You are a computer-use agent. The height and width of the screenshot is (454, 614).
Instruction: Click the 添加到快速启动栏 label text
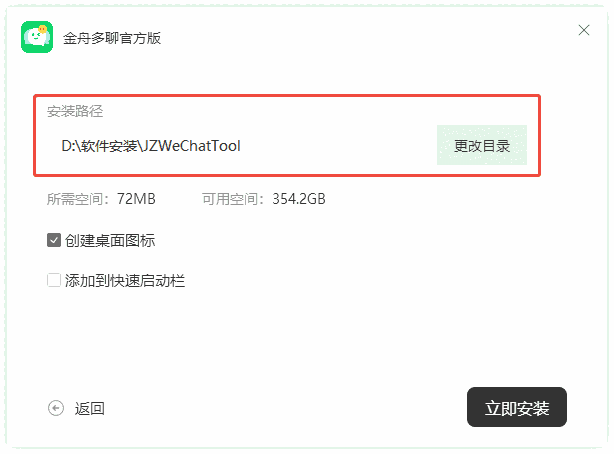point(125,281)
